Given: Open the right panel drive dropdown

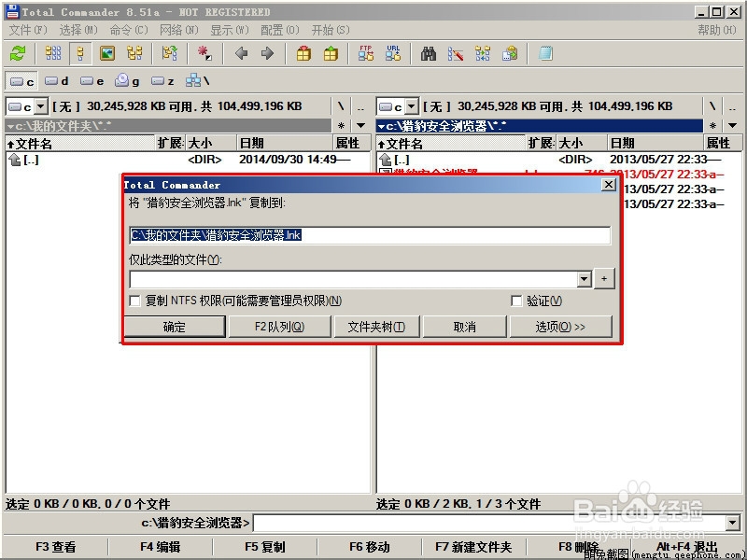Looking at the screenshot, I should click(x=412, y=106).
